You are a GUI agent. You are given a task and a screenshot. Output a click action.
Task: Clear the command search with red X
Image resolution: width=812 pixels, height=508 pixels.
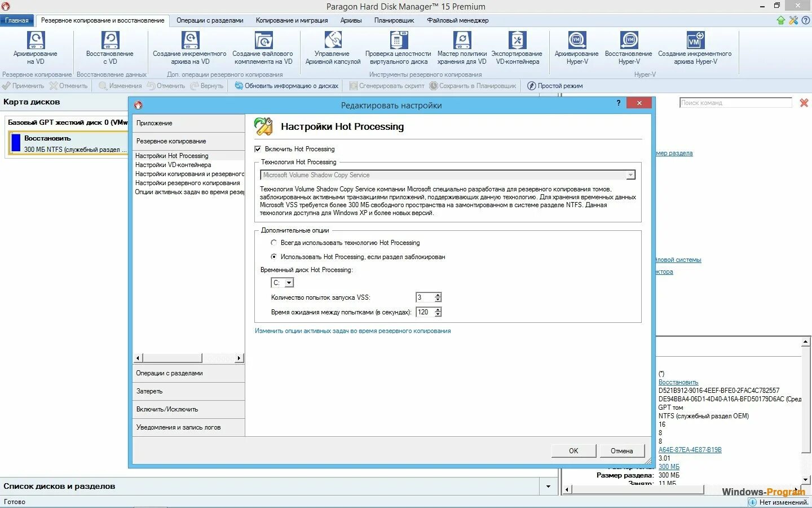[804, 103]
